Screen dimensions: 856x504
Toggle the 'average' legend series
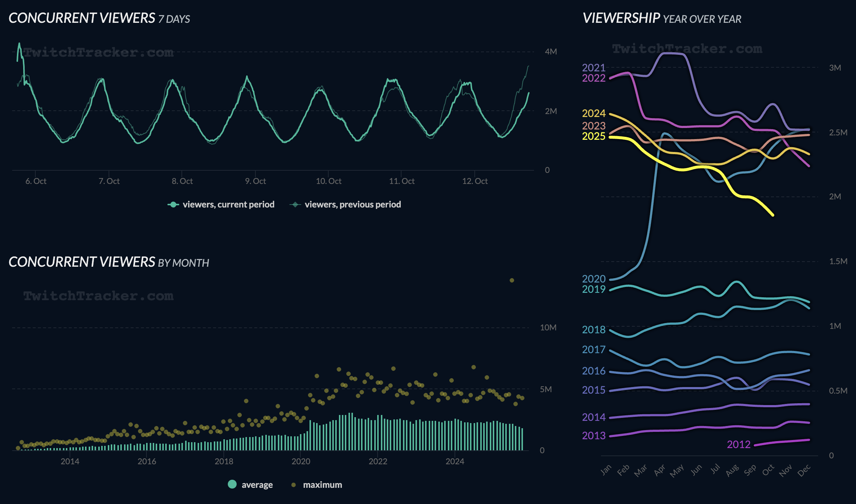point(257,485)
